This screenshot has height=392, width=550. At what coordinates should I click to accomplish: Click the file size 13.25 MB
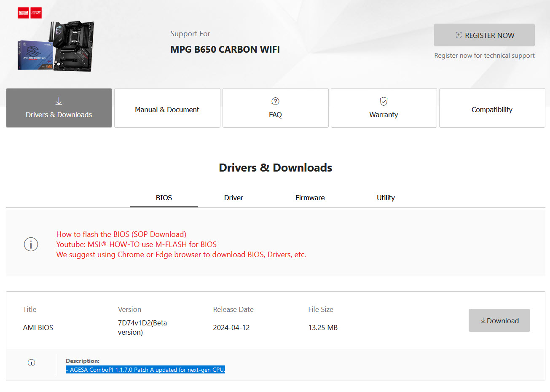click(323, 328)
